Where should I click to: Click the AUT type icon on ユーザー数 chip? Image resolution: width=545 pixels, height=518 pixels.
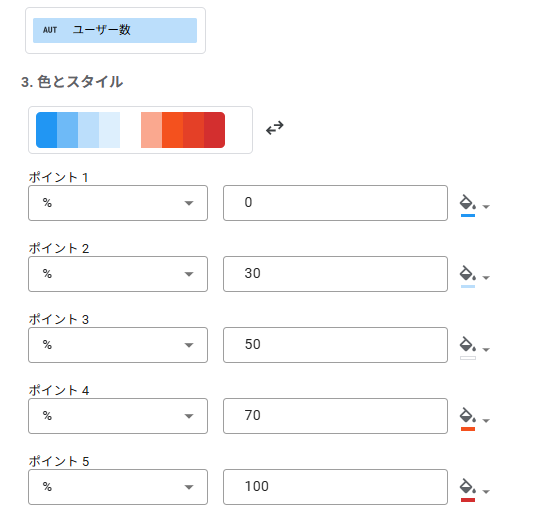tap(50, 30)
